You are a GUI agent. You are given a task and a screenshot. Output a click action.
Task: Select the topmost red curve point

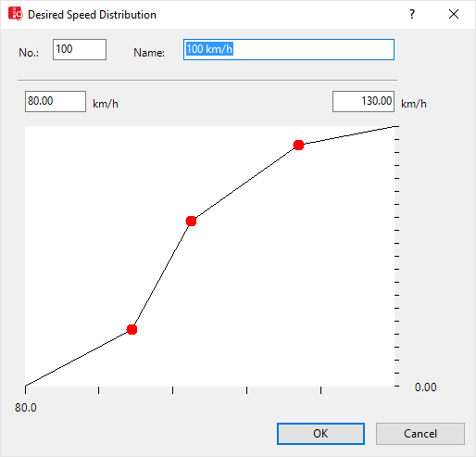click(298, 145)
